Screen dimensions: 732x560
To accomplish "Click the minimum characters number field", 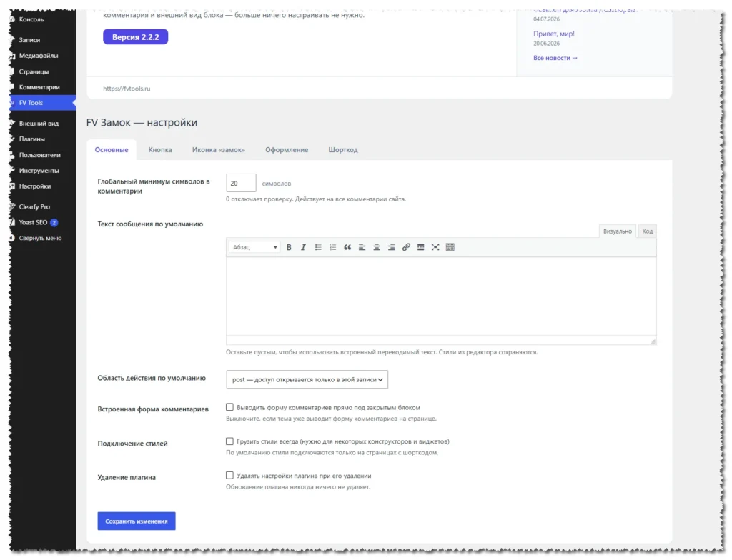I will point(241,183).
